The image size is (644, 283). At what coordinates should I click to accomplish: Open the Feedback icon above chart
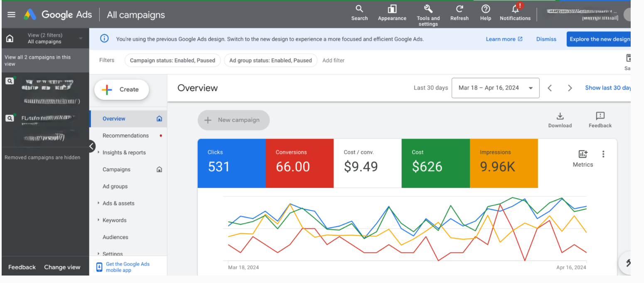(600, 116)
